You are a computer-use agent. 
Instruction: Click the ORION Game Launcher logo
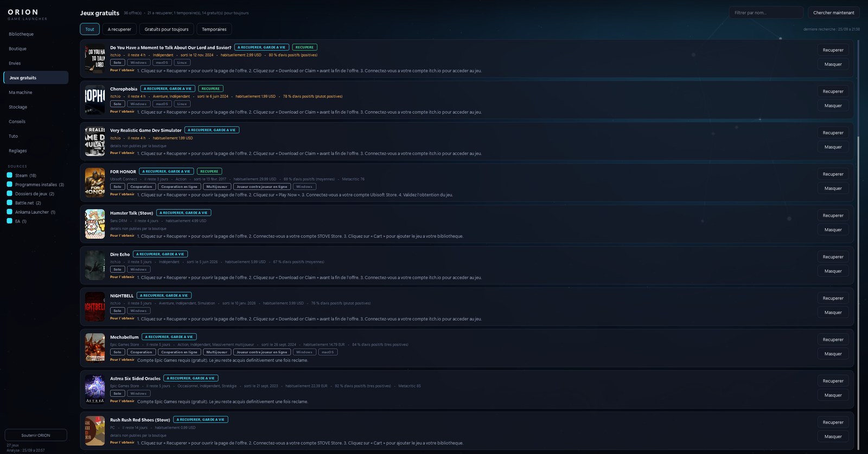[27, 15]
